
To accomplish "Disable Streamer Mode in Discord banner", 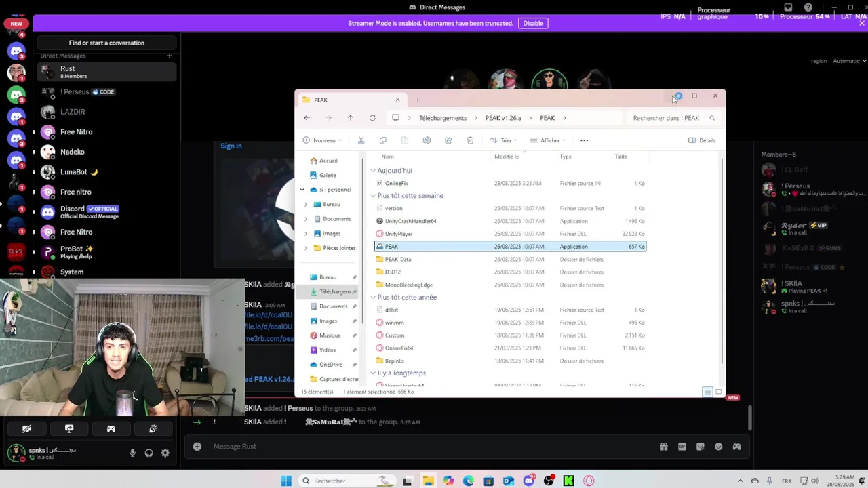I will [533, 23].
